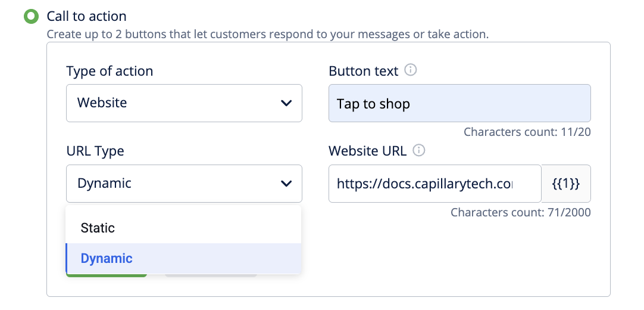Choose the highlighted Dynamic option in the list

[183, 258]
